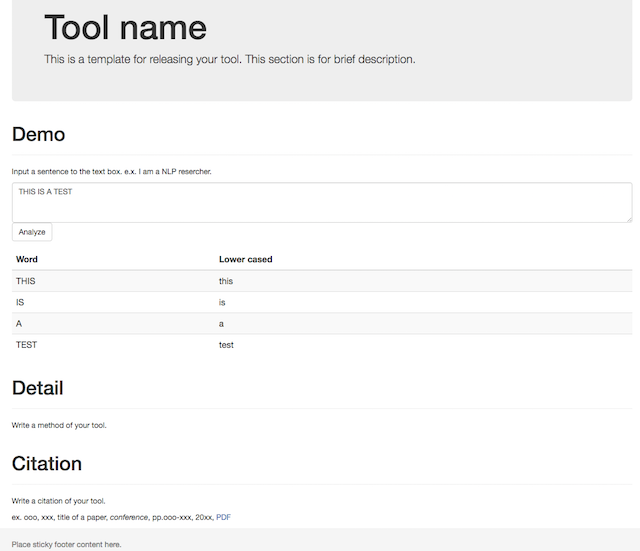Grab the text box resize handle
Image resolution: width=640 pixels, height=551 pixels.
click(628, 219)
